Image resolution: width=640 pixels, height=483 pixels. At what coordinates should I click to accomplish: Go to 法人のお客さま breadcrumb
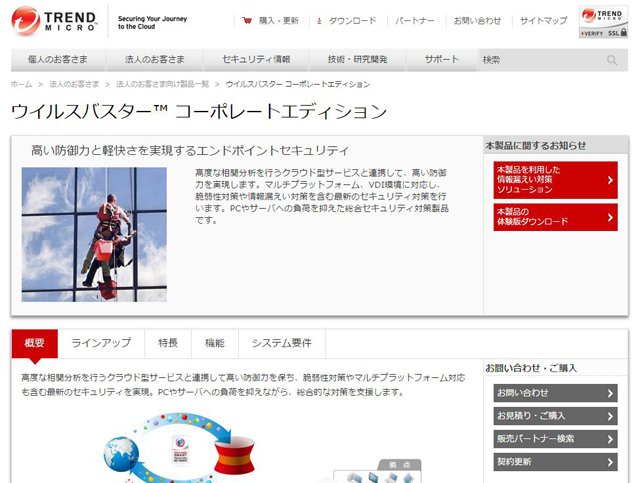tap(74, 84)
